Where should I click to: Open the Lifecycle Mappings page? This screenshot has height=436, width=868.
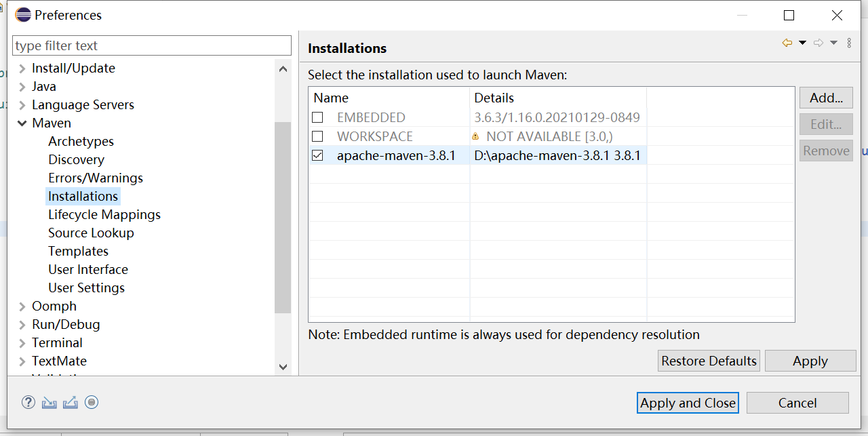point(104,214)
